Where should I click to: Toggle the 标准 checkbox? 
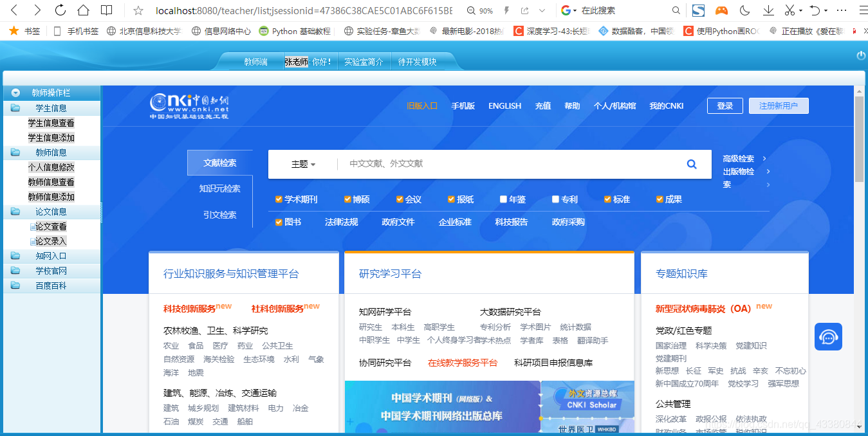click(x=607, y=199)
